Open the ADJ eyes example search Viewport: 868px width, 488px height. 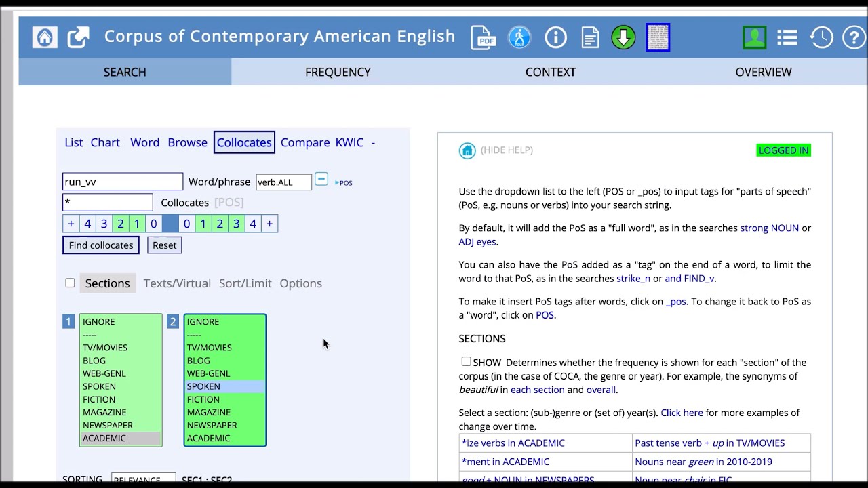477,242
